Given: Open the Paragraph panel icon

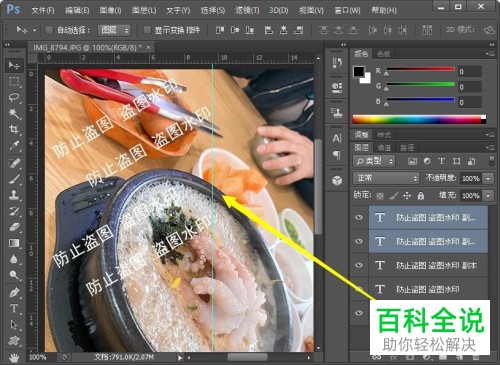Looking at the screenshot, I should coord(337,155).
